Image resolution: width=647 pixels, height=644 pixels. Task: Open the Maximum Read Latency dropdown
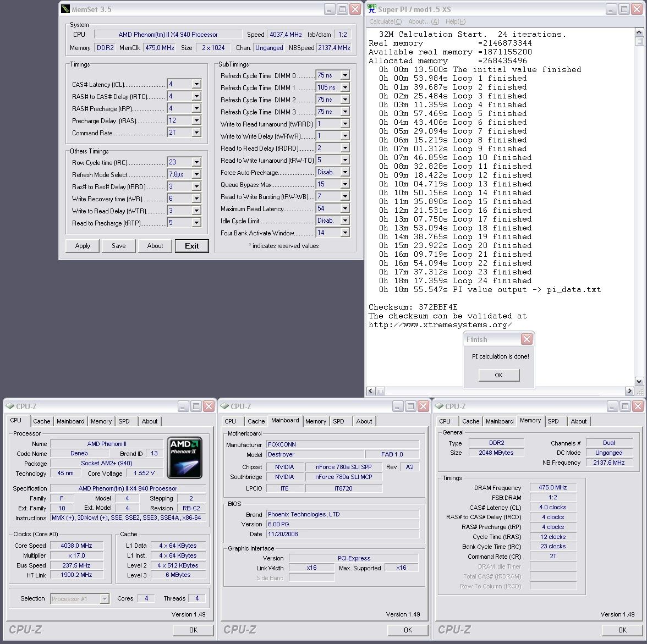tap(345, 208)
